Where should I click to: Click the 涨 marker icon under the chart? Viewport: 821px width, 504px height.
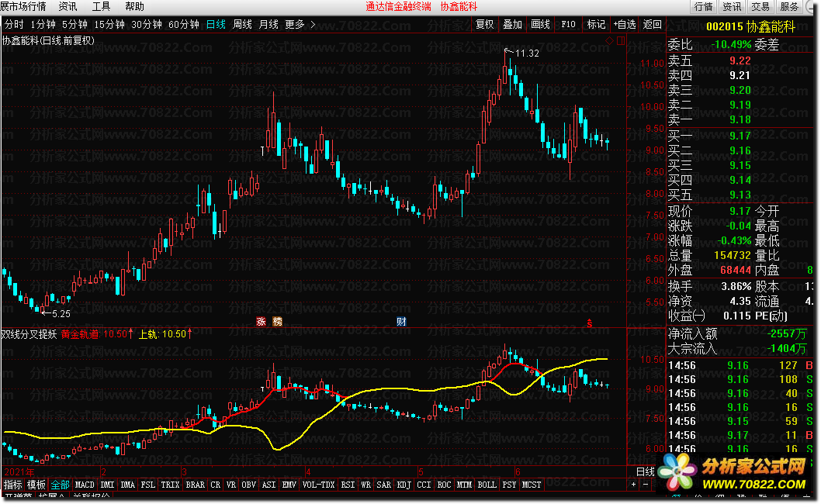click(x=261, y=321)
